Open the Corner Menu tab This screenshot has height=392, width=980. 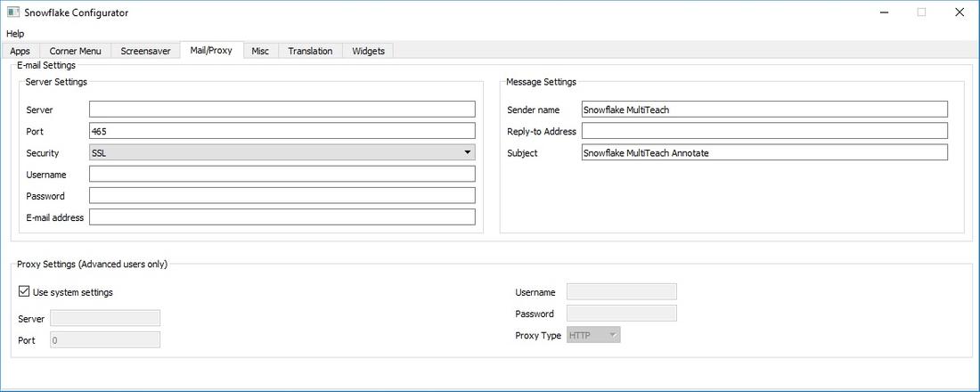tap(76, 51)
